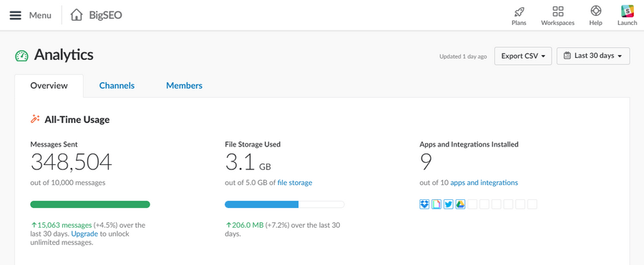Click the Menu label in top bar
Screen dimensions: 644x265
click(x=40, y=16)
